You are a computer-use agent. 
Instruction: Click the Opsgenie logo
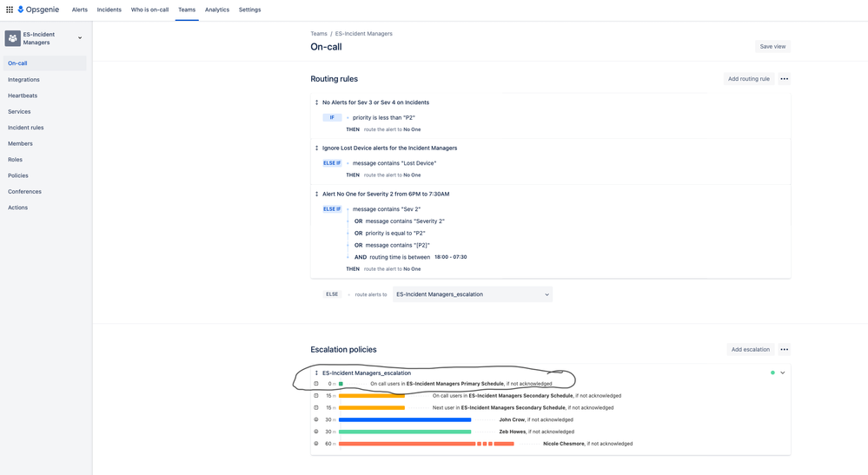[x=38, y=10]
